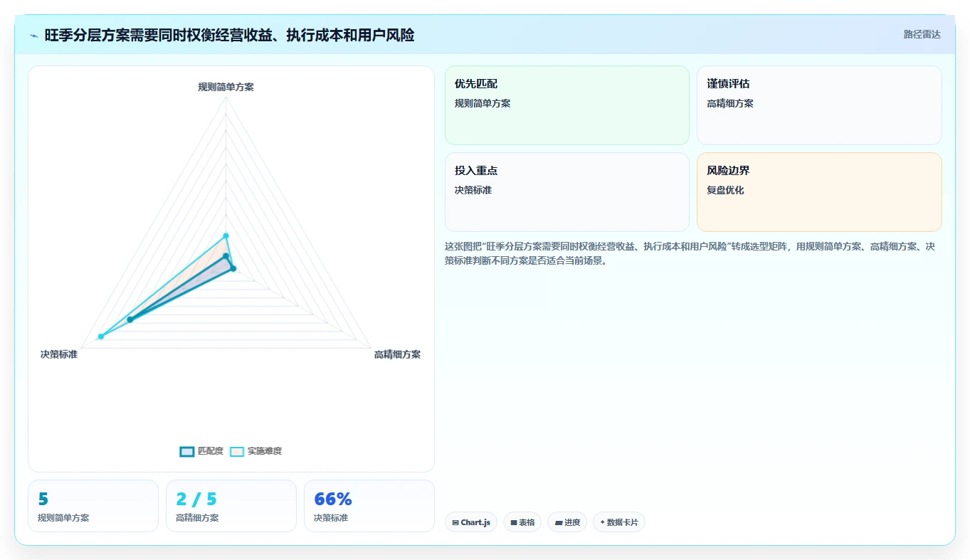
Task: Click the 复盘优化 text in 风险边界 card
Action: click(725, 191)
